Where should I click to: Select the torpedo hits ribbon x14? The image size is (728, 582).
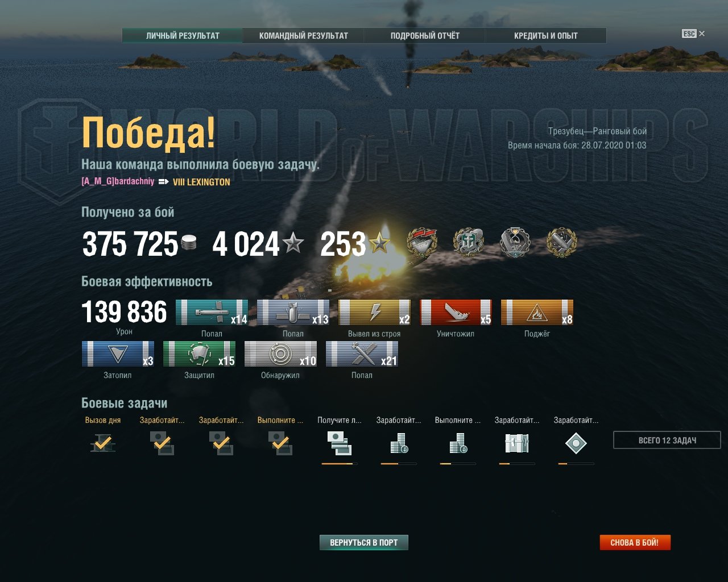coord(212,312)
